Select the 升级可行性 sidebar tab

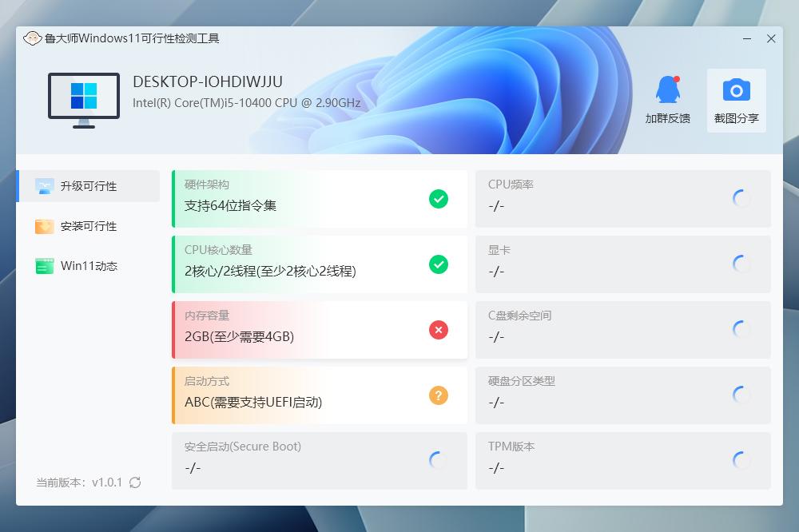point(88,186)
